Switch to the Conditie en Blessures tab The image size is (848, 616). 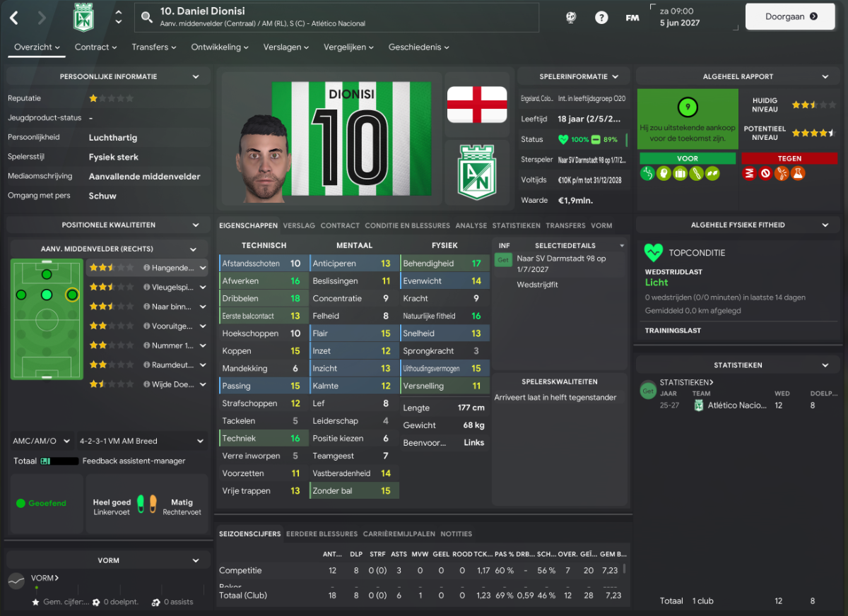click(407, 225)
